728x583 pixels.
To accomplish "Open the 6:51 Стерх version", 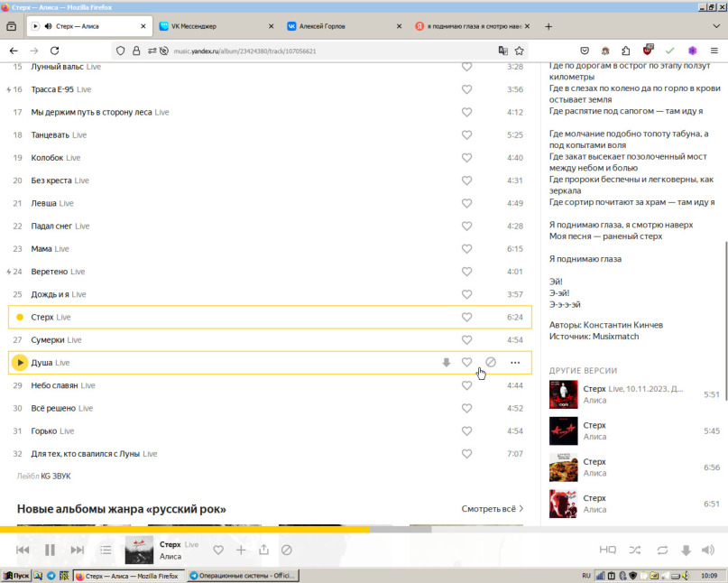I will [x=634, y=504].
